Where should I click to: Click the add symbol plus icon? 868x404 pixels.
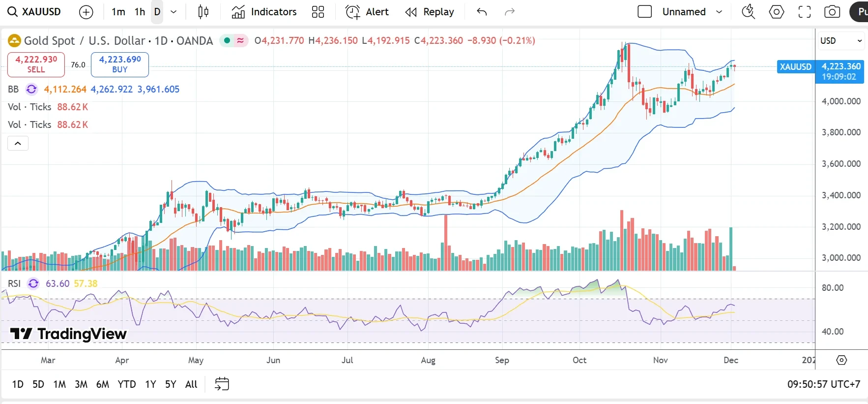click(86, 12)
